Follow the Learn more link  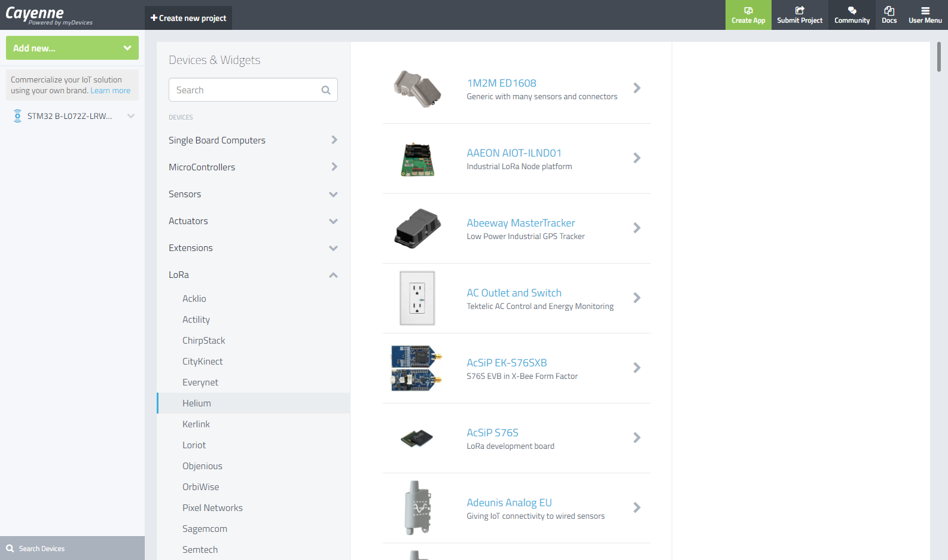point(111,91)
